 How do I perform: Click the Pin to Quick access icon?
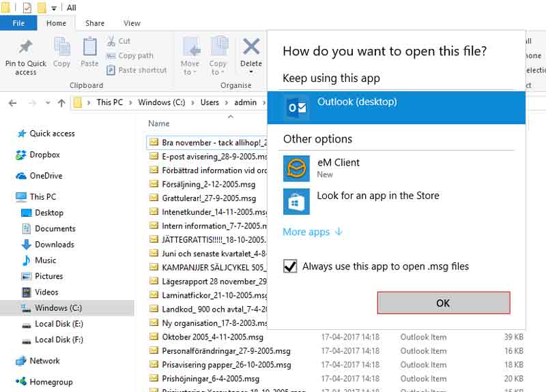pos(25,47)
